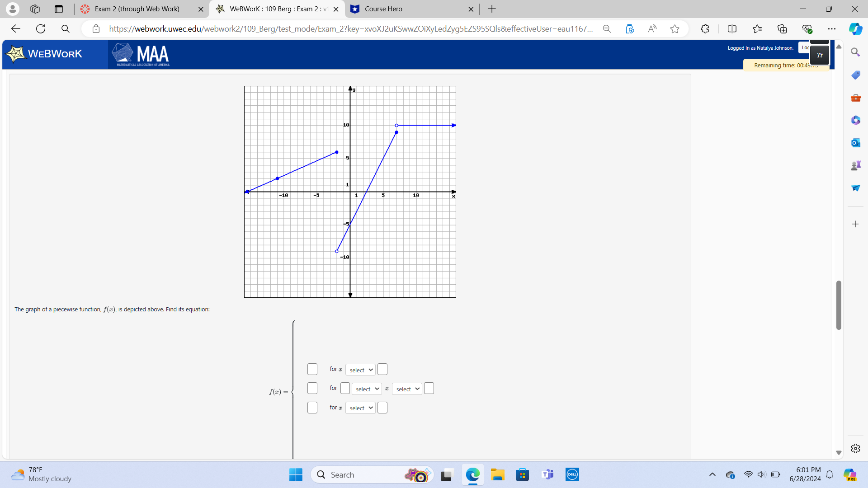Add page to favorites star icon
The height and width of the screenshot is (488, 868).
click(675, 29)
